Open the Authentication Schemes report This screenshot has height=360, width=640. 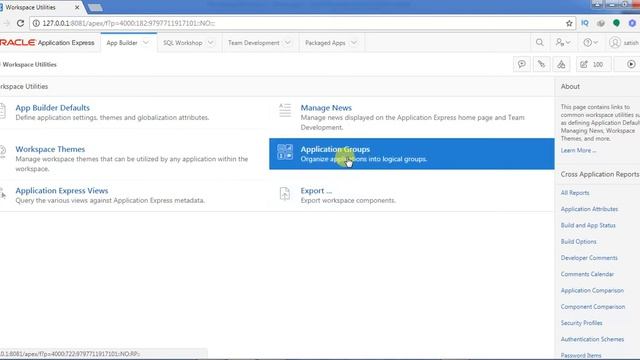click(592, 339)
